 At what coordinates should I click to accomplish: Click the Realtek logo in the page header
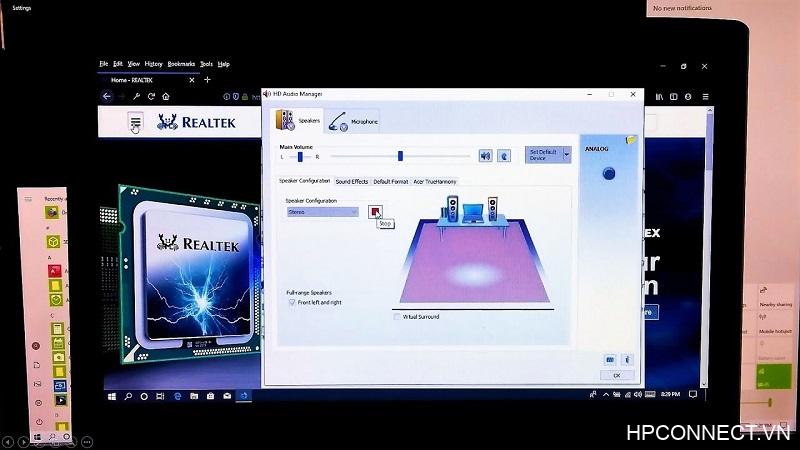pos(196,122)
